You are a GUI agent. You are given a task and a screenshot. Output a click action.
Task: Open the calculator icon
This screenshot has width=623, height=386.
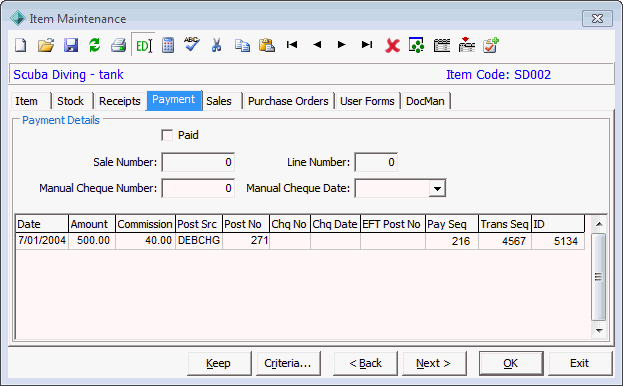pos(168,45)
